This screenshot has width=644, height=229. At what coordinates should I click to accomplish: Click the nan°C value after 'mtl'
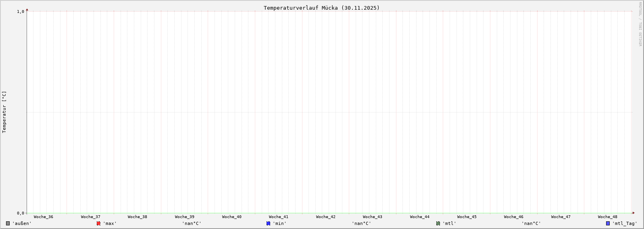click(x=531, y=223)
